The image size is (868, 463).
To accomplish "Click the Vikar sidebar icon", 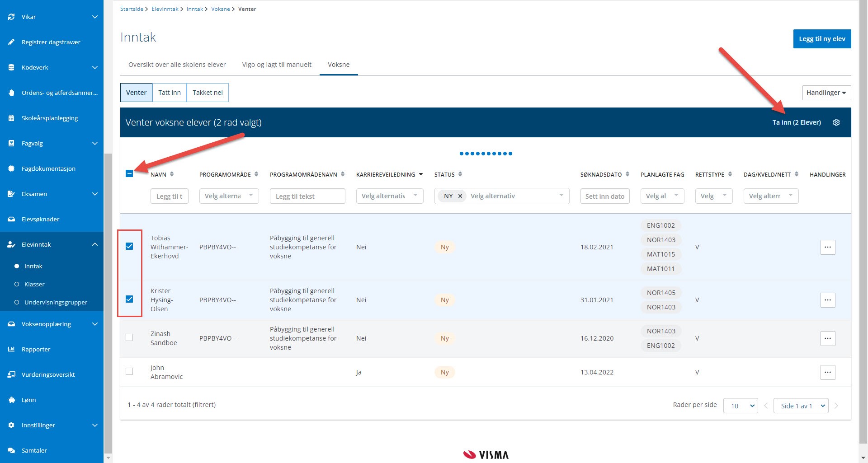I will click(11, 17).
